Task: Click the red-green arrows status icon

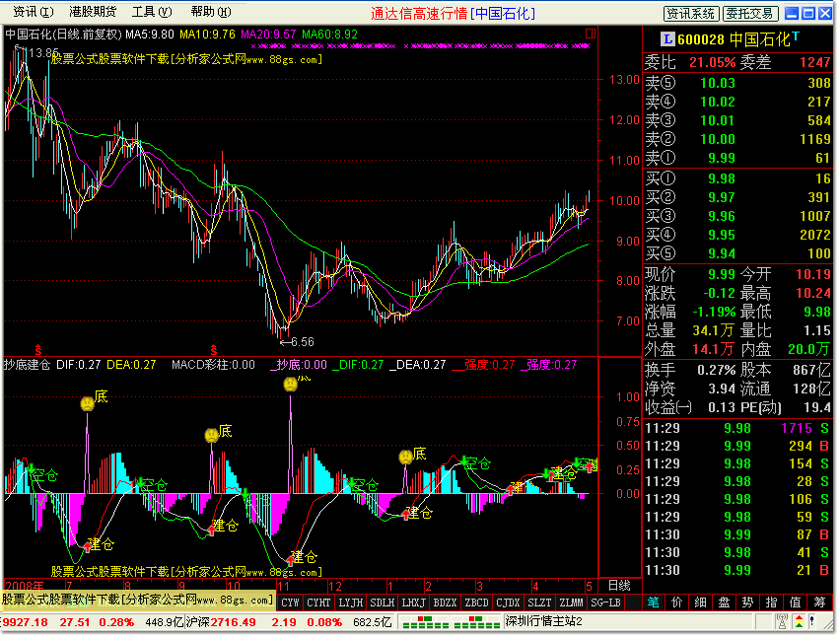Action: [799, 622]
